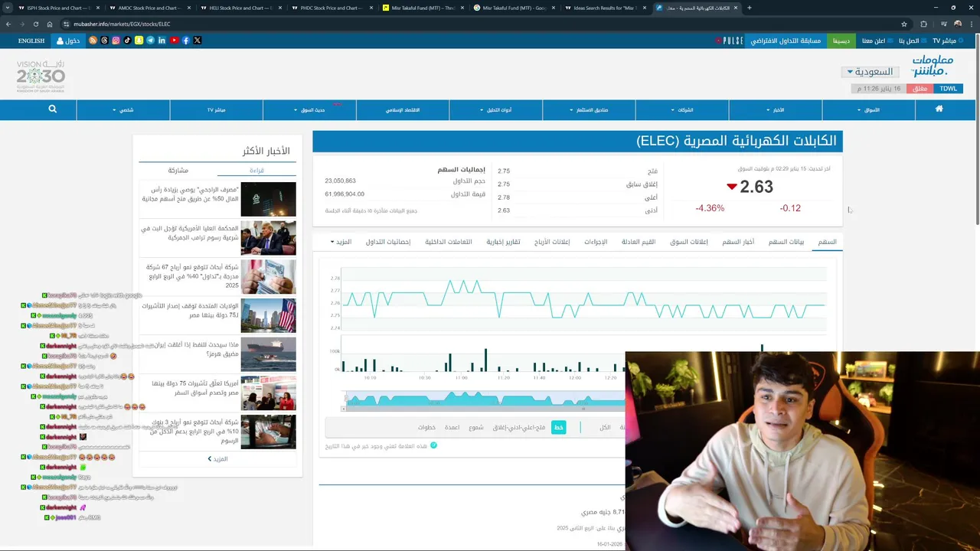Open 'الاقتصاد الإسلامي' in the nav bar
Viewport: 980px width, 551px height.
click(402, 110)
